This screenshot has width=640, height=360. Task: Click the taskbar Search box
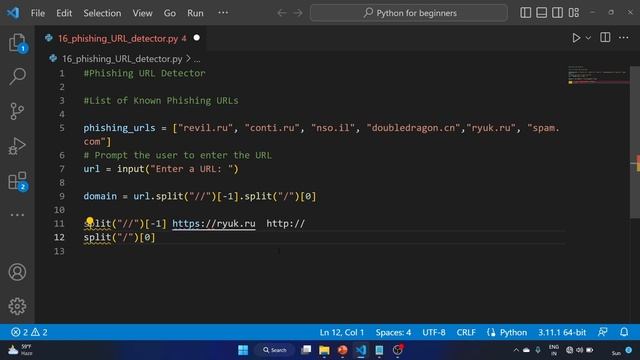click(275, 350)
